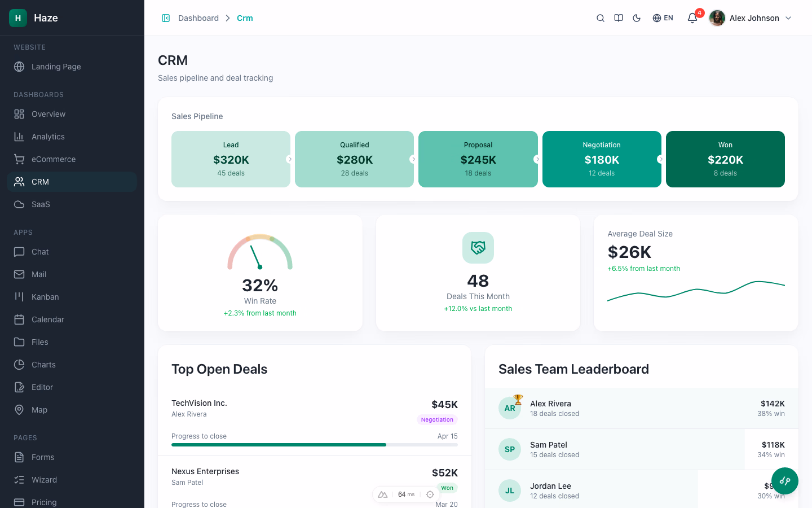
Task: Open the documentation book icon in header
Action: (619, 18)
